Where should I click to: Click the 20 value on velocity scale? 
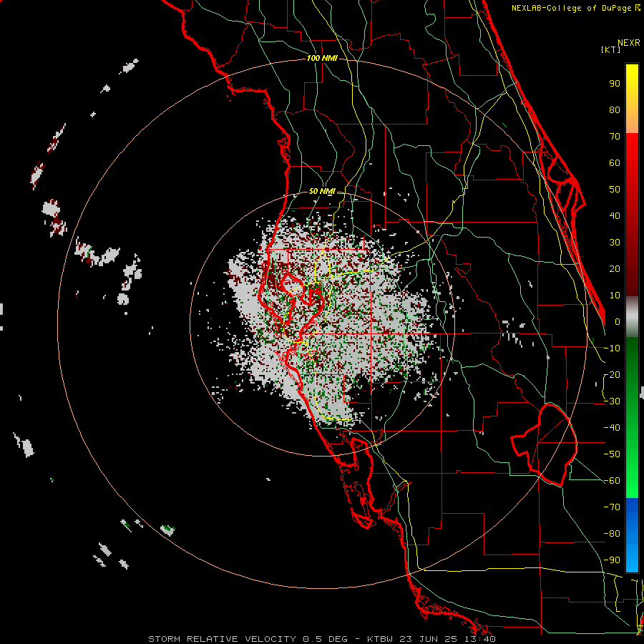(x=615, y=268)
